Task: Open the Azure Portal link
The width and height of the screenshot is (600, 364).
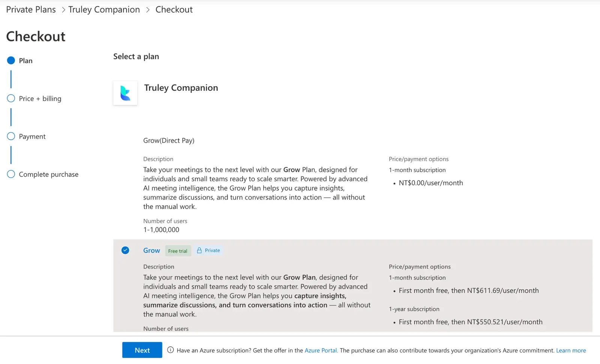Action: click(321, 351)
